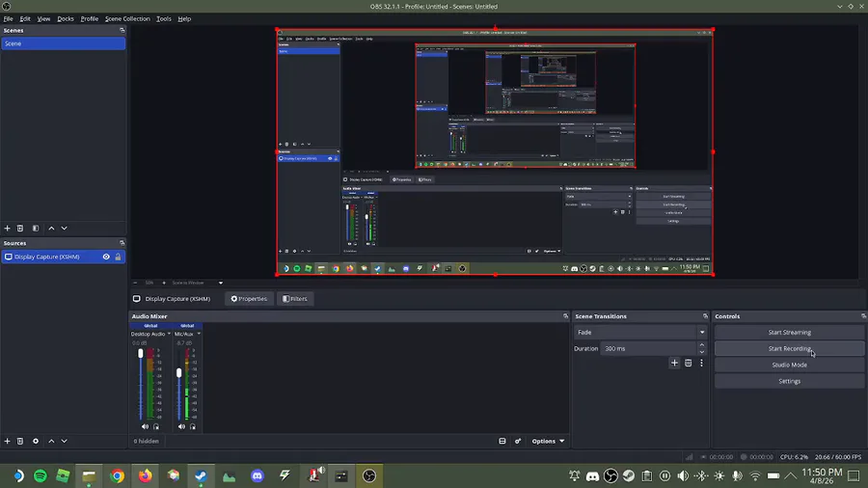Open Firefox from the taskbar
This screenshot has width=868, height=488.
145,475
